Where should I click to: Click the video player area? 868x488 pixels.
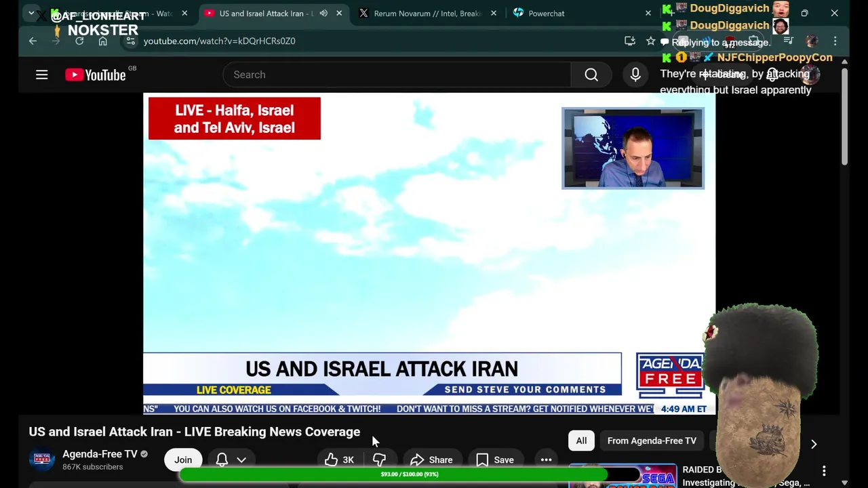tap(429, 253)
